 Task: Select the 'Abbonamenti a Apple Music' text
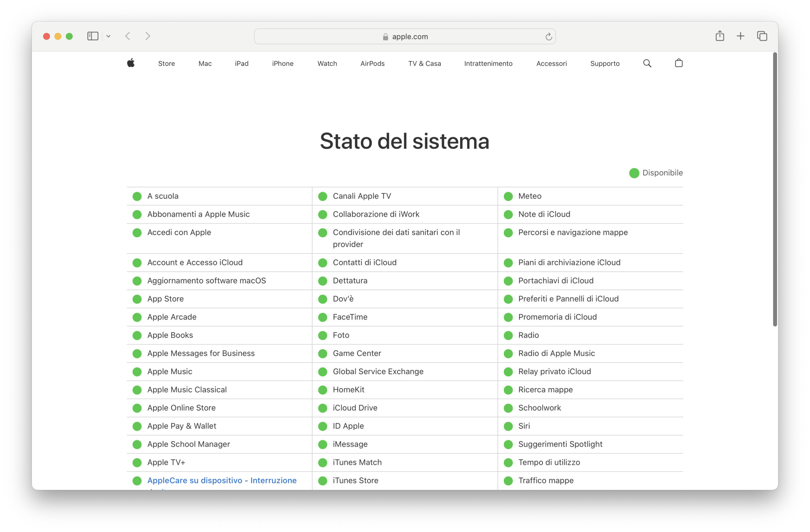pyautogui.click(x=198, y=214)
